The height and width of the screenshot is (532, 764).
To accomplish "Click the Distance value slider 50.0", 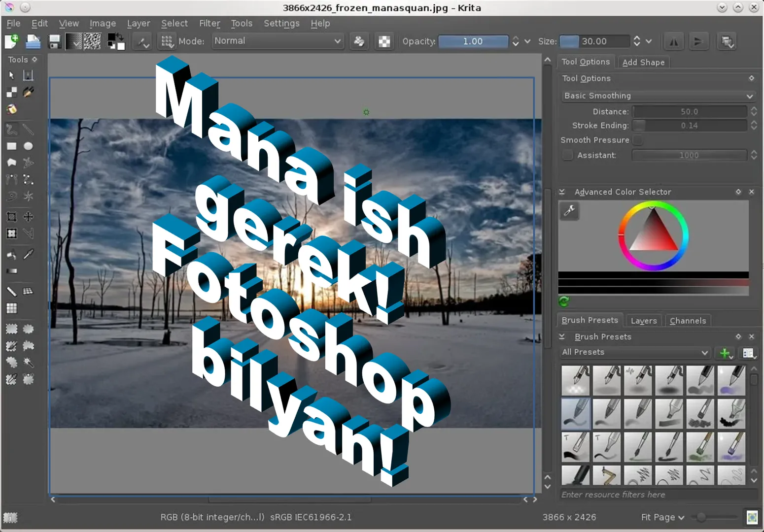I will (689, 112).
